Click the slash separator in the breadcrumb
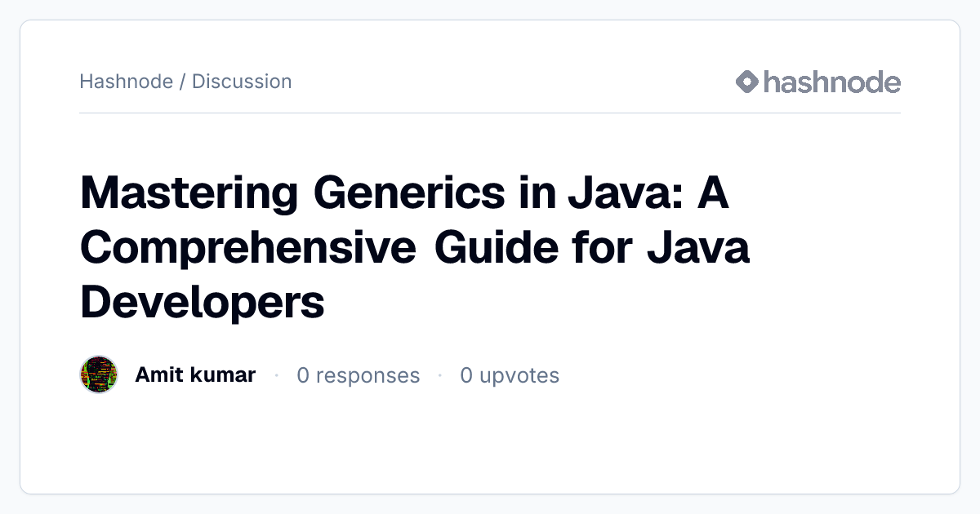Image resolution: width=980 pixels, height=514 pixels. 182,82
